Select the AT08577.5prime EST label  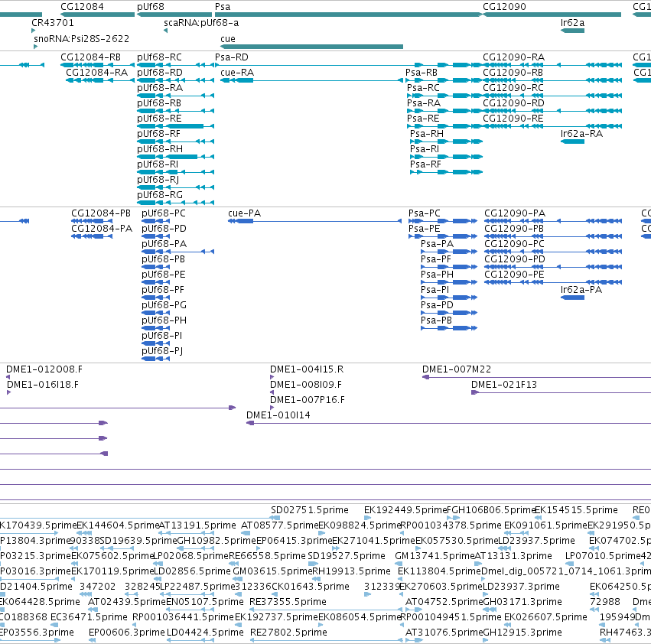click(x=279, y=525)
